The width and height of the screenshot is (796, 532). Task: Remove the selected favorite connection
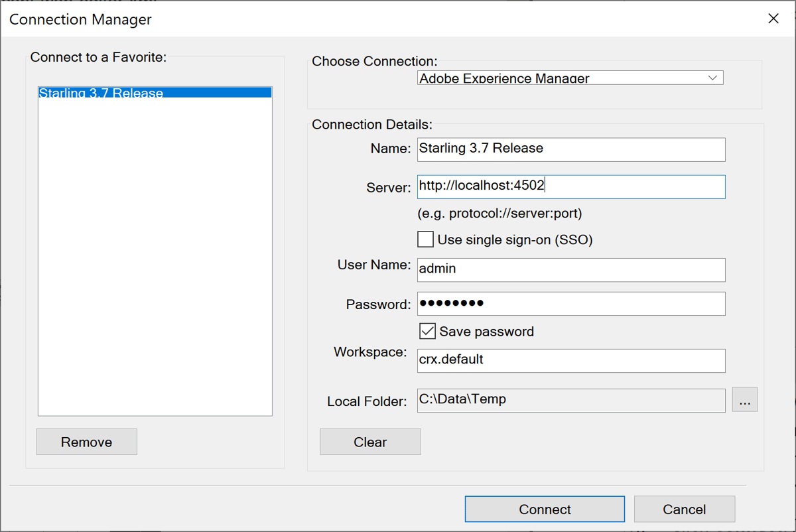tap(86, 441)
